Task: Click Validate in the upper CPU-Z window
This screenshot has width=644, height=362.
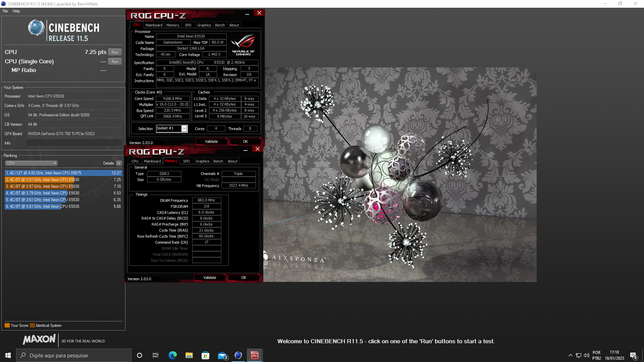Action: tap(211, 141)
